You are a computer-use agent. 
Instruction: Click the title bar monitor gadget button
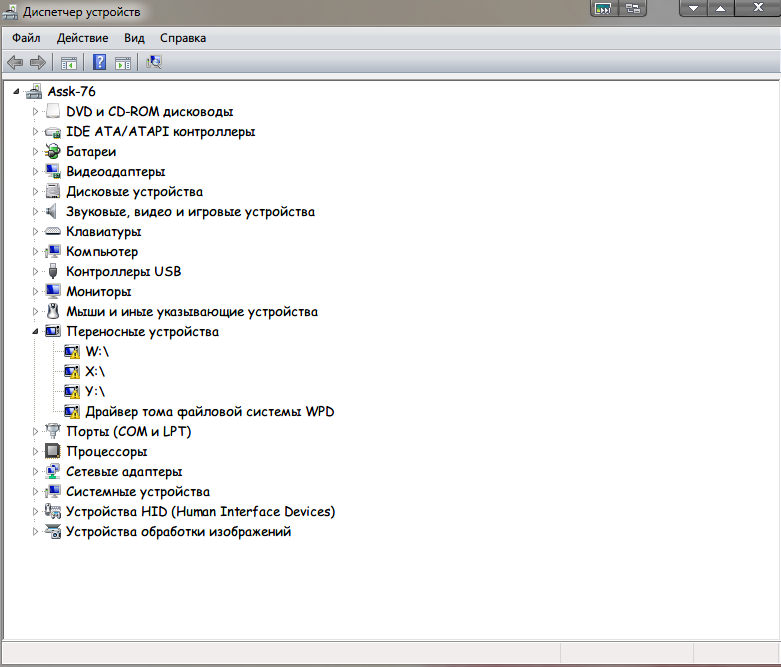(604, 8)
